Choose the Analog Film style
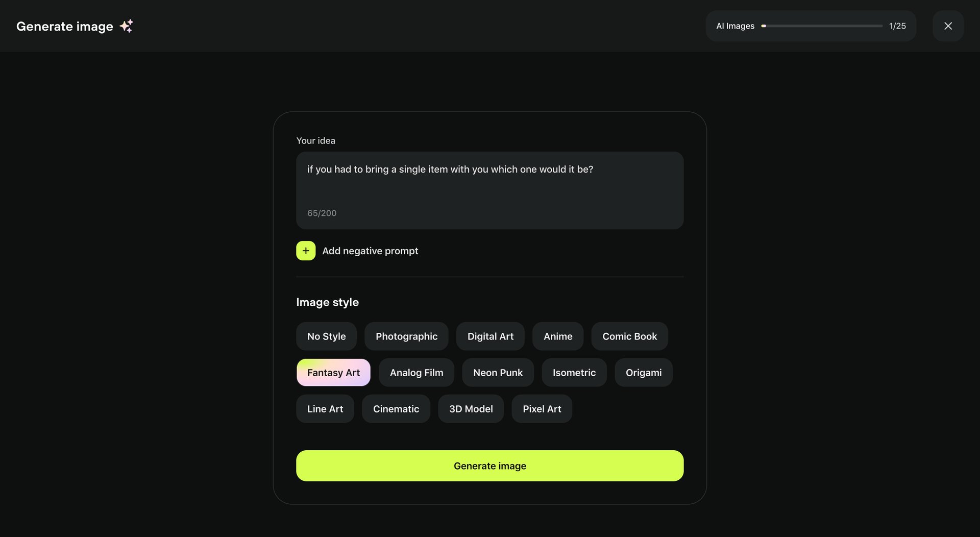Viewport: 980px width, 537px height. tap(416, 372)
